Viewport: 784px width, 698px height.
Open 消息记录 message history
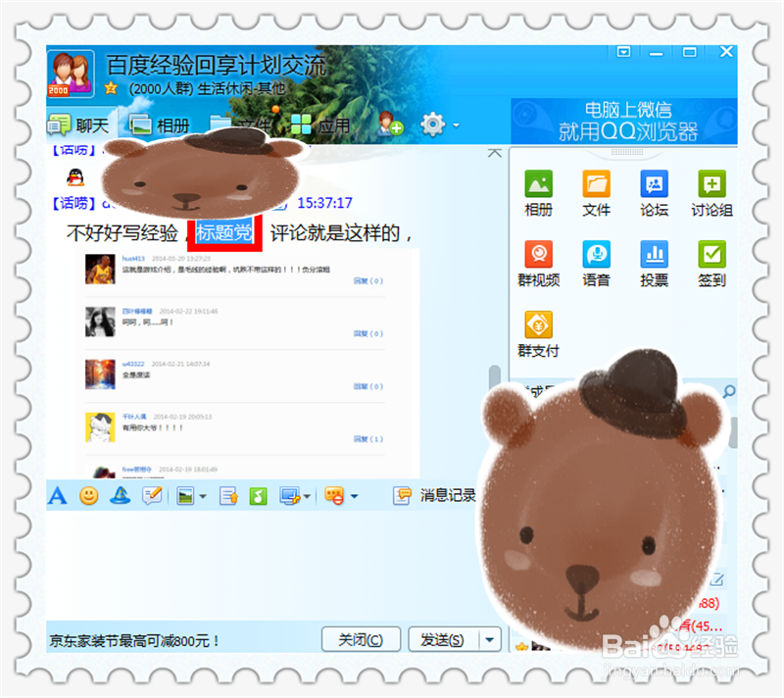point(434,495)
